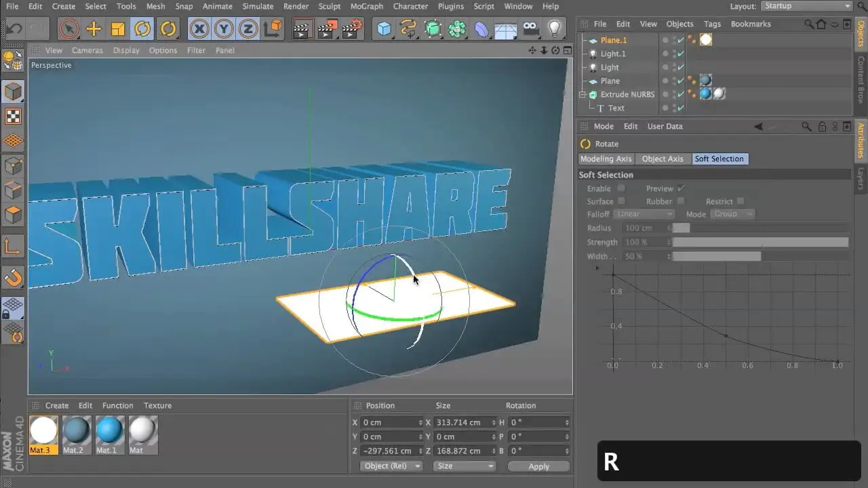868x488 pixels.
Task: Toggle the Surface checkbox
Action: (621, 201)
